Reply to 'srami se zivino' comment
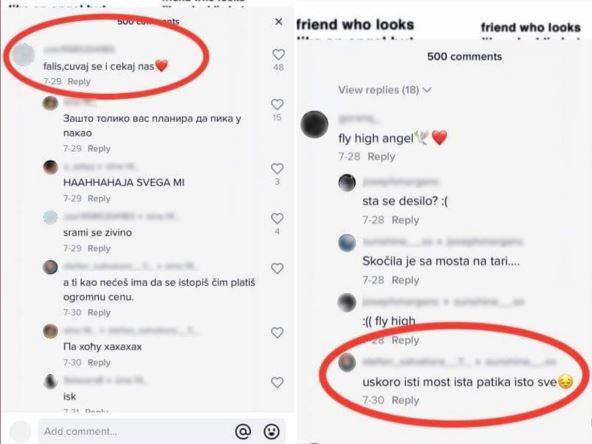The width and height of the screenshot is (592, 444). click(99, 248)
